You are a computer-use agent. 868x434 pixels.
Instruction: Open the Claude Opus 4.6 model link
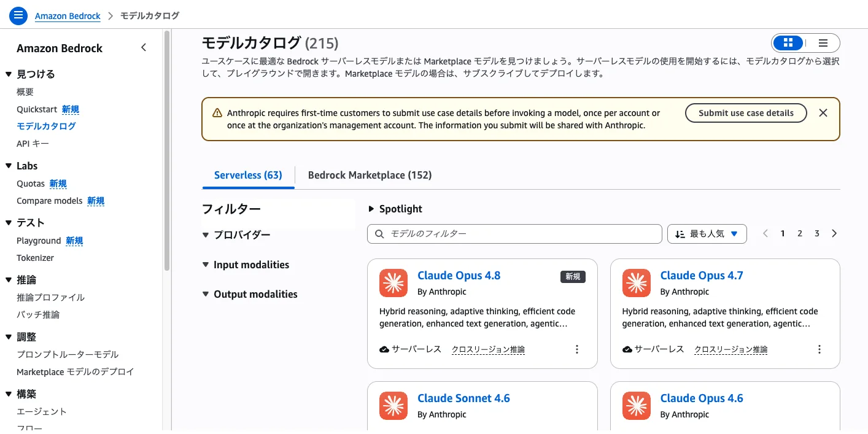(702, 398)
